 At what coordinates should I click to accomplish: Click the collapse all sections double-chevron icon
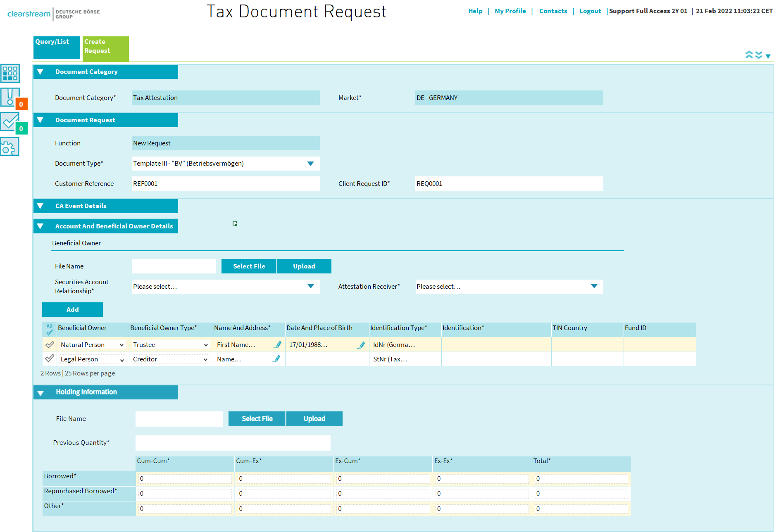pyautogui.click(x=749, y=55)
